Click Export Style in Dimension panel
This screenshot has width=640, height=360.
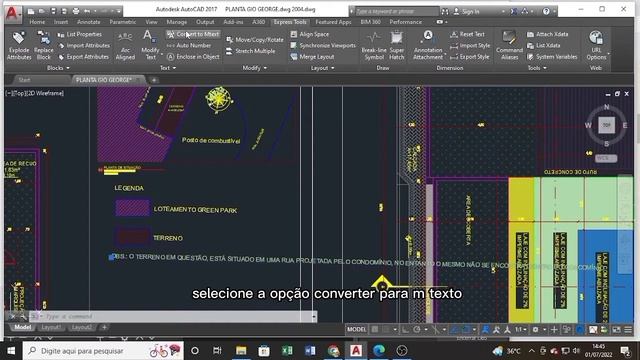[470, 57]
